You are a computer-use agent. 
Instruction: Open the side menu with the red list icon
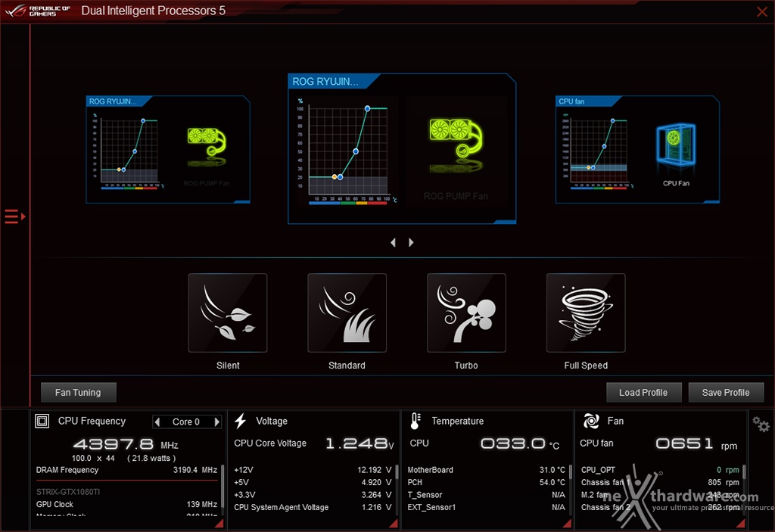tap(15, 216)
